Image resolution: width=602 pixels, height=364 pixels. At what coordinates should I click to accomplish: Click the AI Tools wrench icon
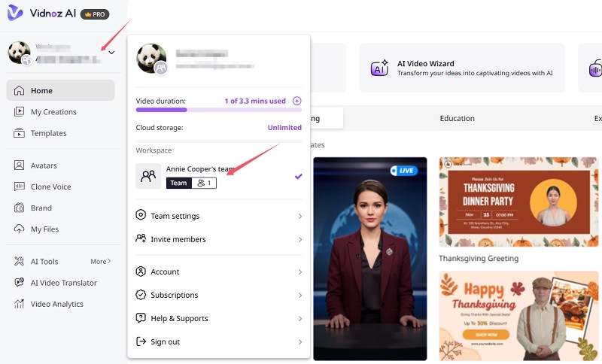point(19,261)
